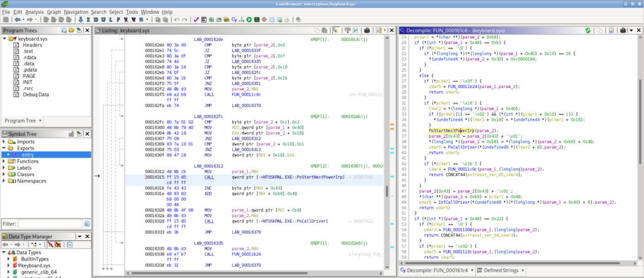Click the purple checkmark toolbar icon
The width and height of the screenshot is (644, 278).
[196, 19]
